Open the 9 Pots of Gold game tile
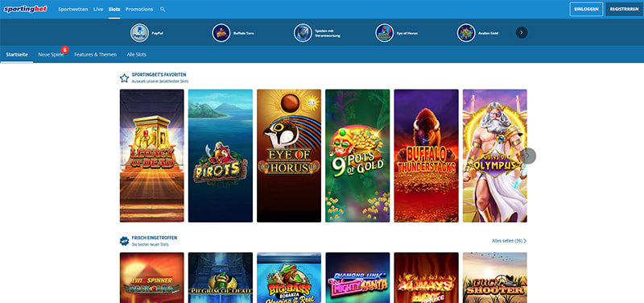This screenshot has width=644, height=303. tap(357, 156)
